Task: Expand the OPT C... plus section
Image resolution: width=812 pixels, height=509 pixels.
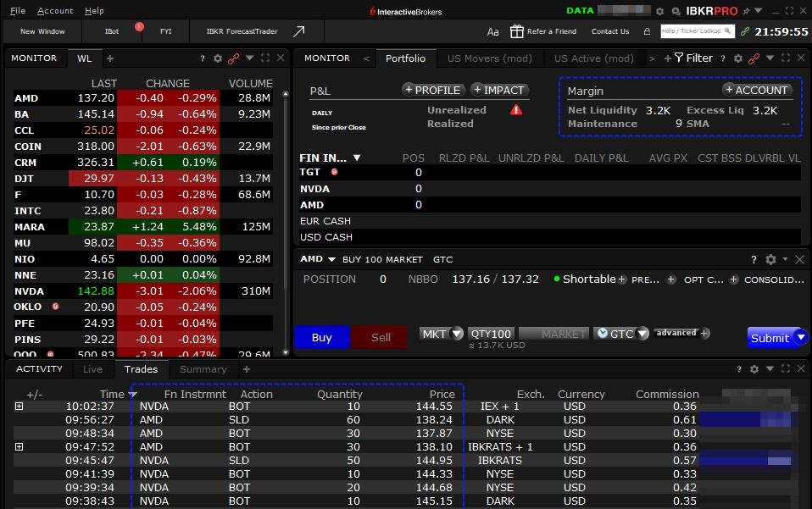Action: (671, 279)
